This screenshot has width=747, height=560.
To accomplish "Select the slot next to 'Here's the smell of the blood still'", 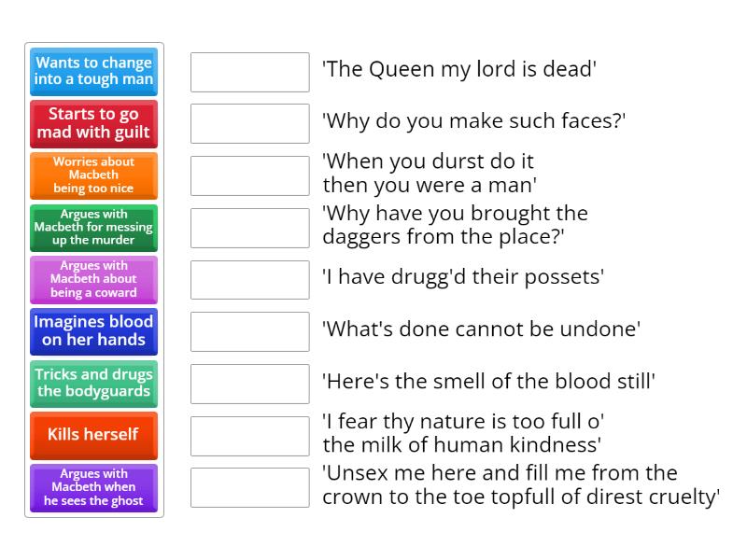I will [x=248, y=382].
